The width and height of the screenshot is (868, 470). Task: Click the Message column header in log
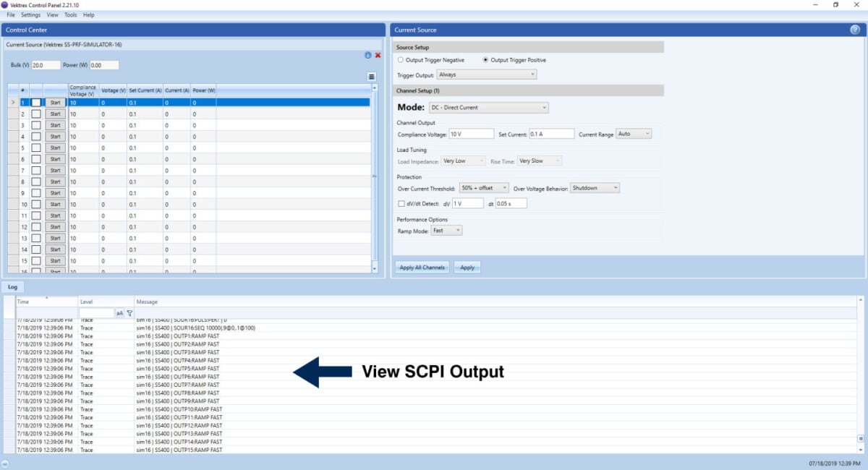[495, 302]
